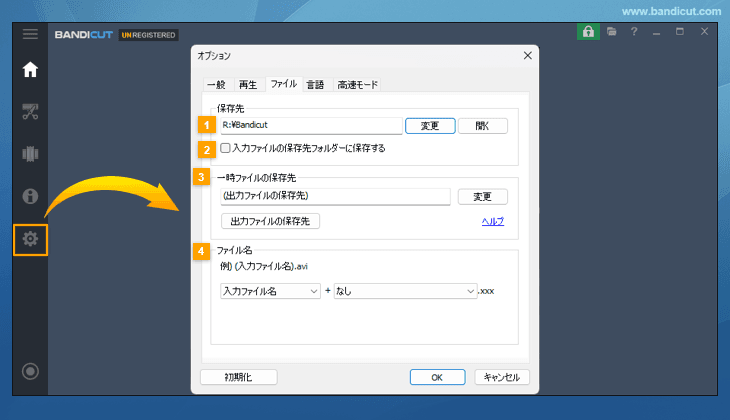This screenshot has height=420, width=730.
Task: Open the Join mode sidebar icon
Action: pyautogui.click(x=30, y=154)
